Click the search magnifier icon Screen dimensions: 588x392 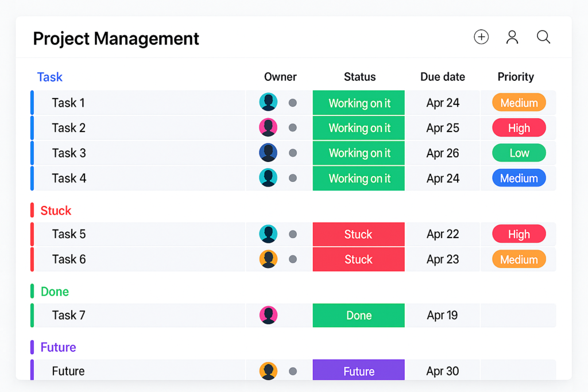coord(543,37)
